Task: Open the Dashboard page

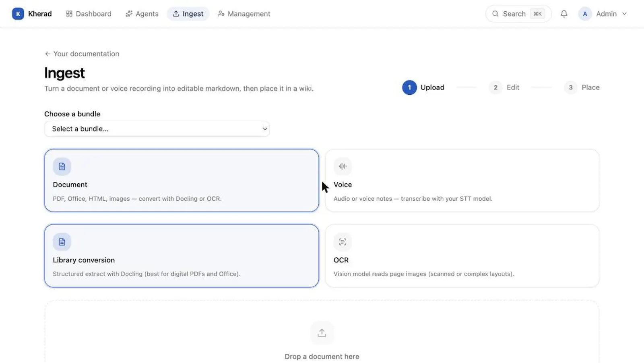Action: [x=89, y=14]
